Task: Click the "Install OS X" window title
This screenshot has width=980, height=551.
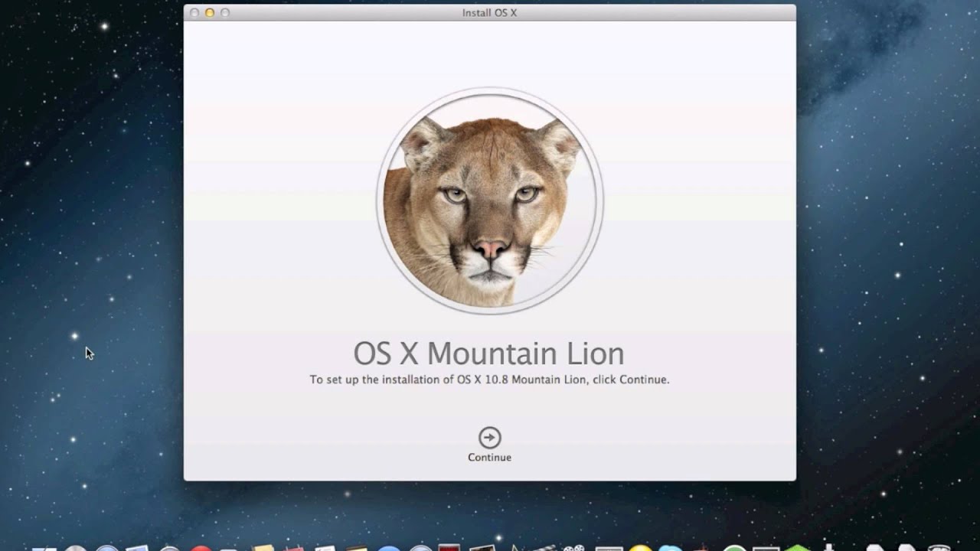Action: point(489,13)
